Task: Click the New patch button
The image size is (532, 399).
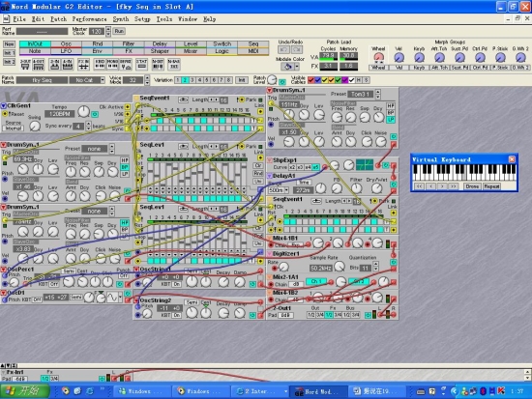Action: tap(9, 44)
